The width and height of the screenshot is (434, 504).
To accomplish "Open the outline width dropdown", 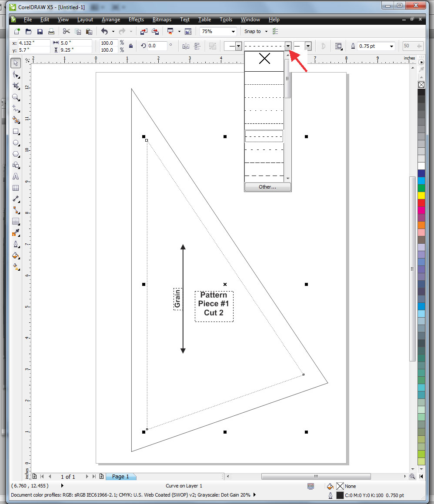I will click(x=391, y=46).
